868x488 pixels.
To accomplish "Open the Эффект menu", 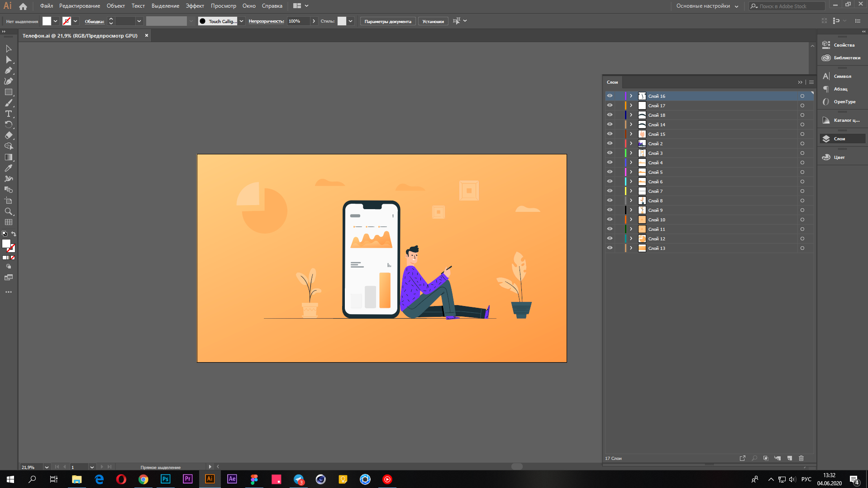I will [195, 6].
